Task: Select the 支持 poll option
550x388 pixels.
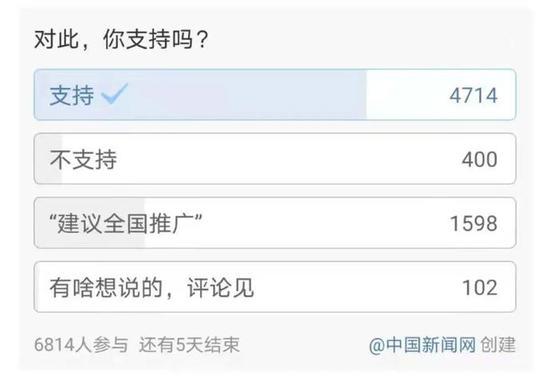Action: 275,95
